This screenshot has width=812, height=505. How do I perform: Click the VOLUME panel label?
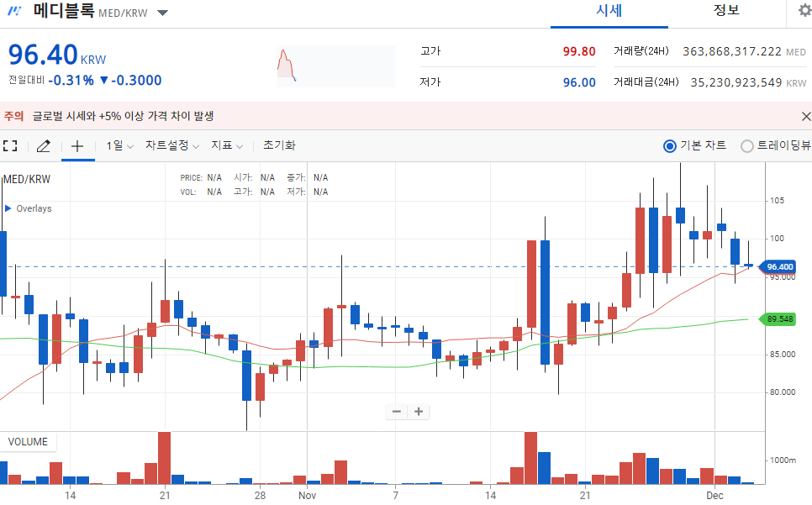point(28,442)
